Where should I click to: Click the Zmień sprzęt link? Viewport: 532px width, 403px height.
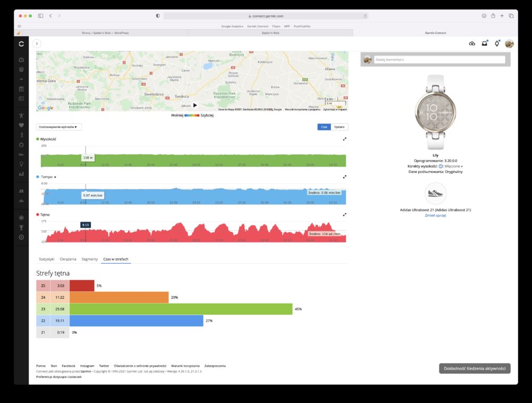(435, 215)
